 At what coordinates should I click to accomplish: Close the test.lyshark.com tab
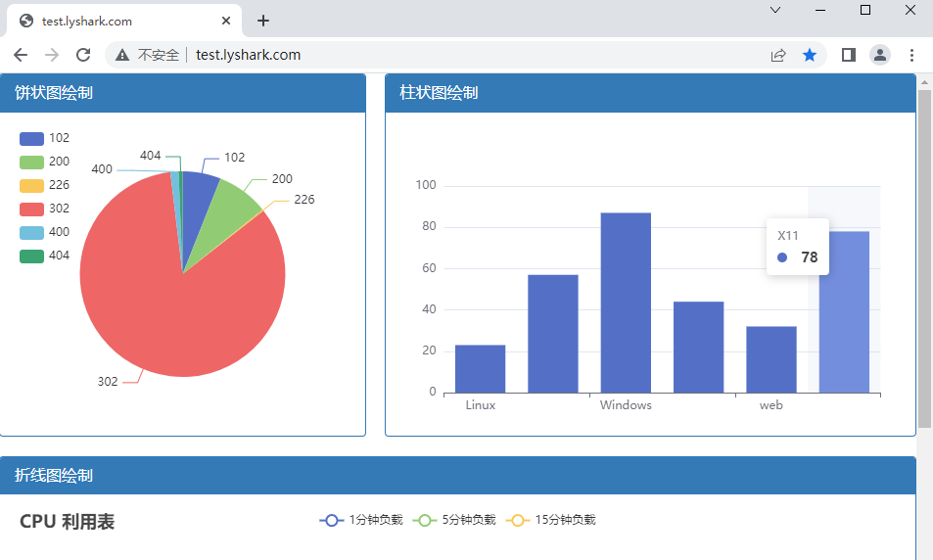click(227, 21)
